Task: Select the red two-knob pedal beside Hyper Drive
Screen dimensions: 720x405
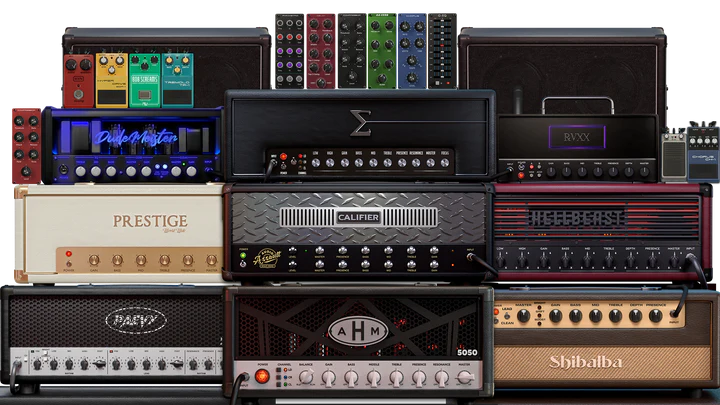Action: [x=79, y=81]
